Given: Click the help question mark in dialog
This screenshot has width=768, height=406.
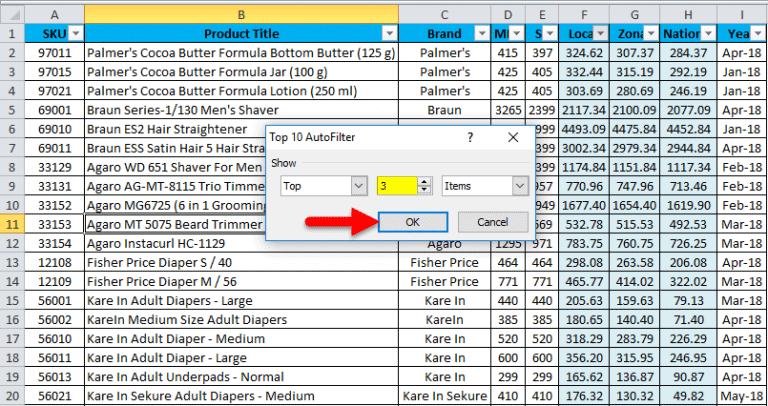Looking at the screenshot, I should click(x=470, y=137).
